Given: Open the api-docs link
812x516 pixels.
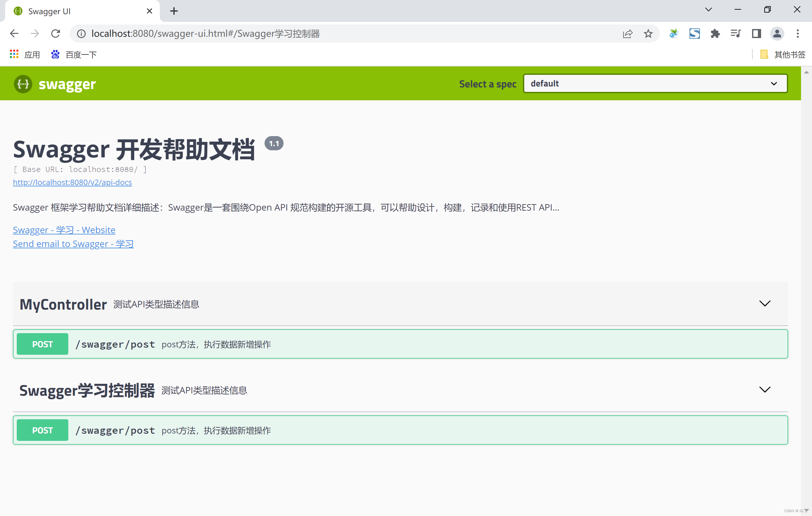Looking at the screenshot, I should click(x=72, y=182).
